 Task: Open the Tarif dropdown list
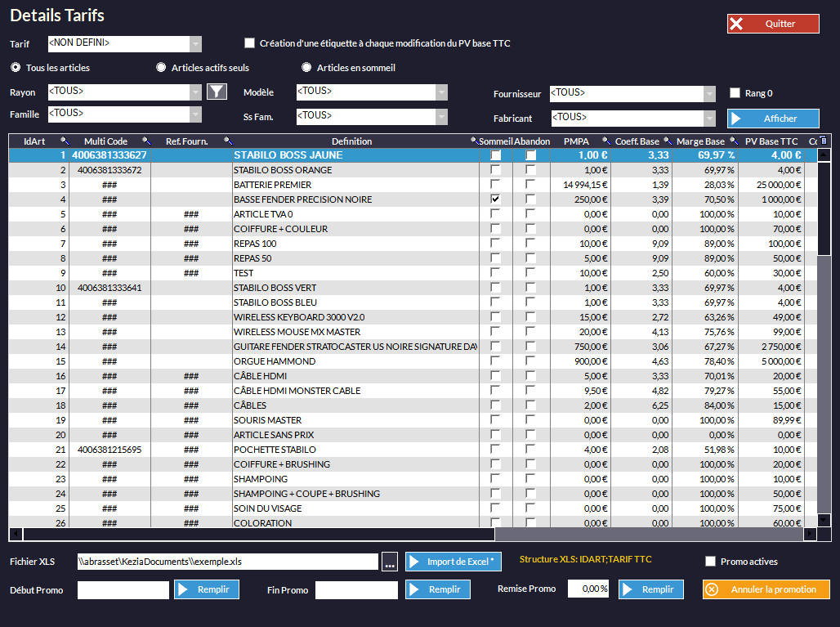195,44
